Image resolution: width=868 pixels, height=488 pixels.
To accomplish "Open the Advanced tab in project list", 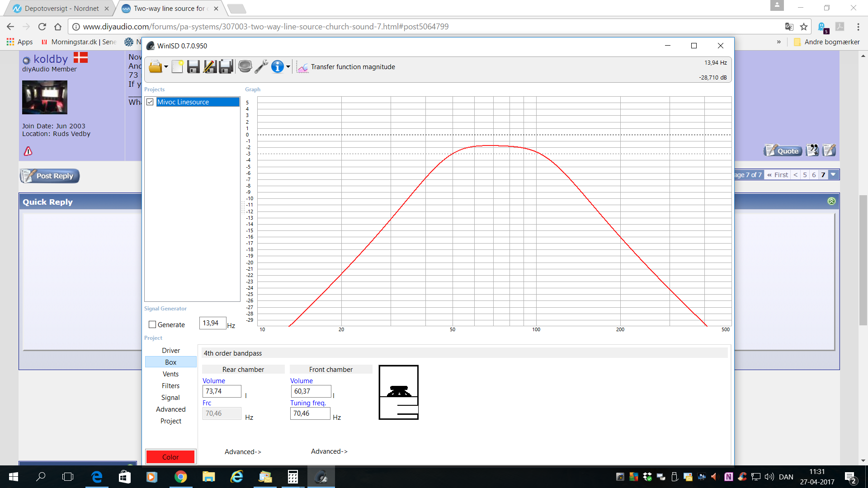I will click(171, 409).
